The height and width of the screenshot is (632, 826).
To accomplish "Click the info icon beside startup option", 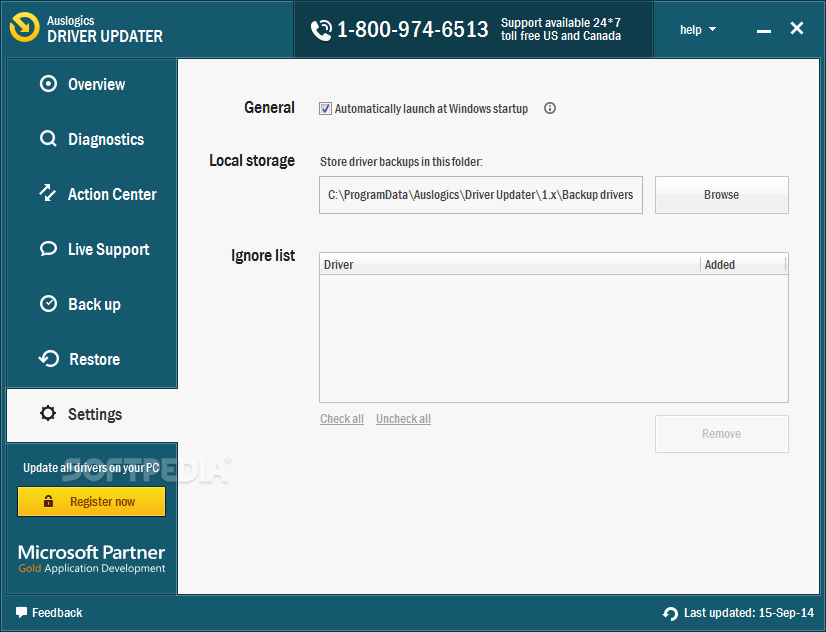I will point(550,108).
